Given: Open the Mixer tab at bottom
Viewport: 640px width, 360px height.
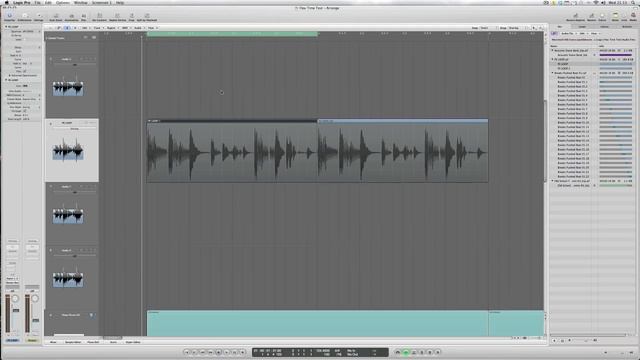Looking at the screenshot, I should [53, 342].
